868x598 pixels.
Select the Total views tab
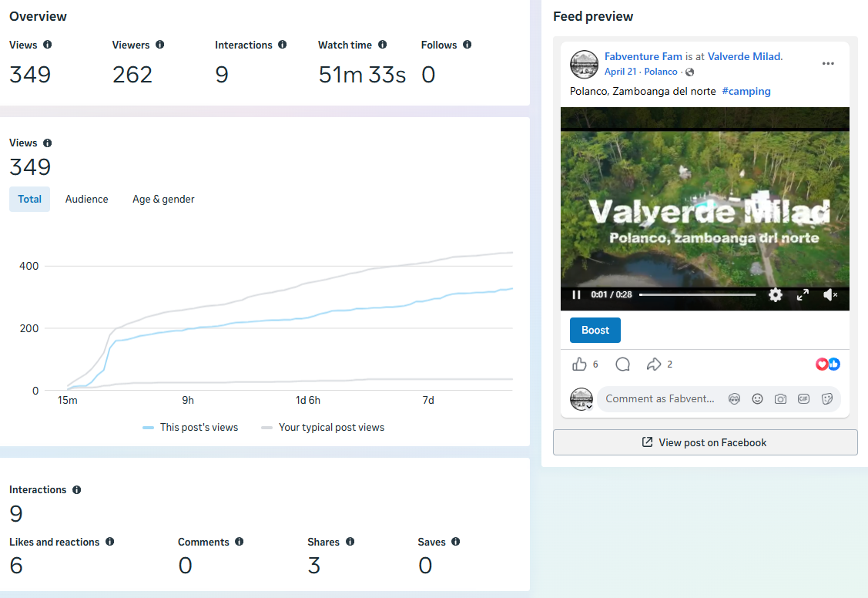tap(30, 200)
